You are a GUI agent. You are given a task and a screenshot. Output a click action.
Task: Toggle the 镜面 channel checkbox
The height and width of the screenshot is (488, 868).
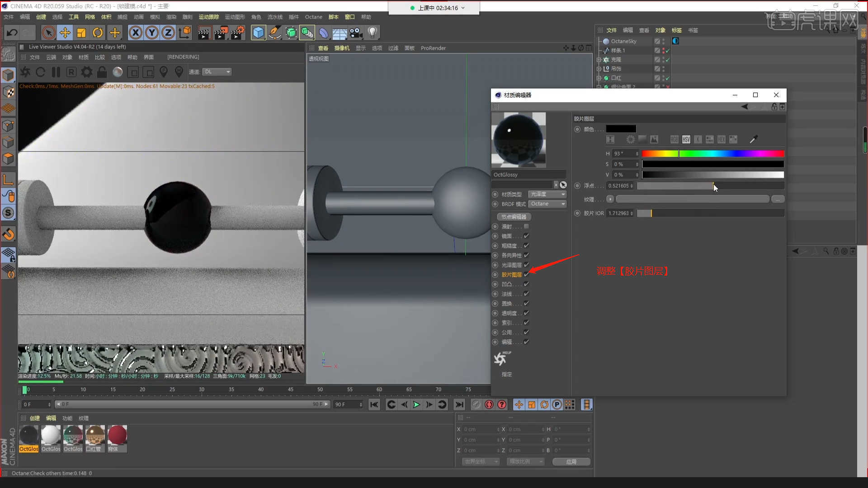point(526,236)
